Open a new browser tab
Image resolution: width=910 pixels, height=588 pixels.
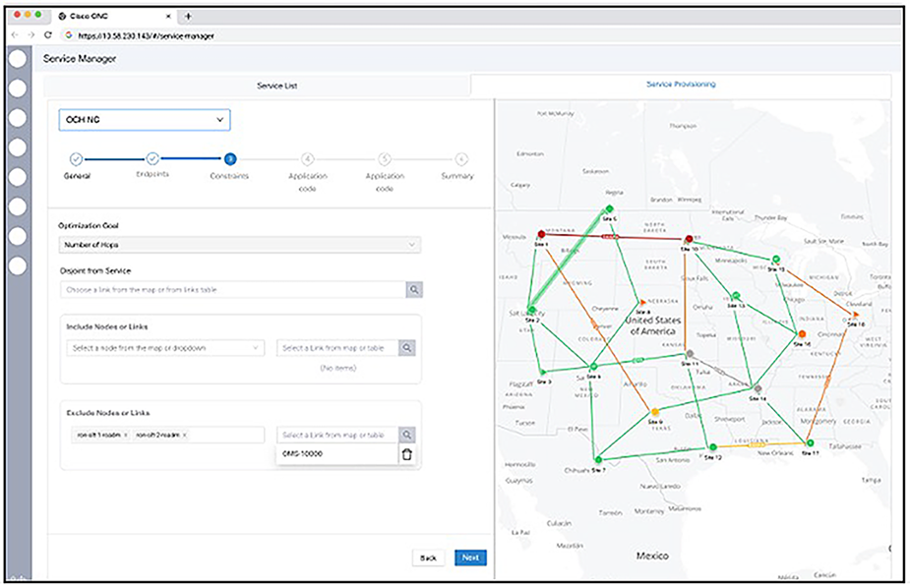point(188,17)
